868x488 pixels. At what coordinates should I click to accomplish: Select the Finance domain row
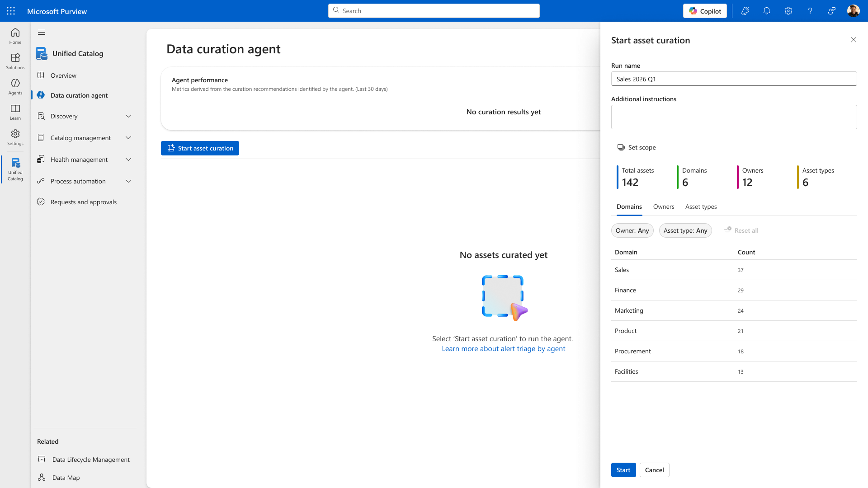734,290
